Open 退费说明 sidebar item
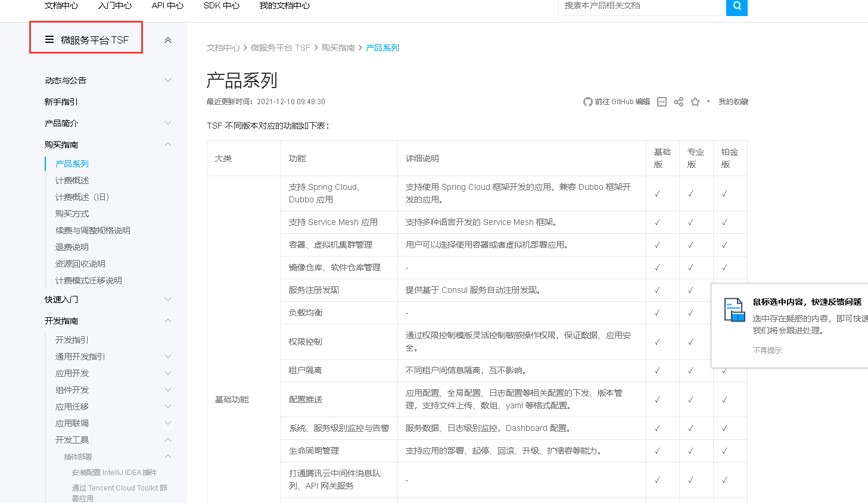The height and width of the screenshot is (503, 868). 72,247
